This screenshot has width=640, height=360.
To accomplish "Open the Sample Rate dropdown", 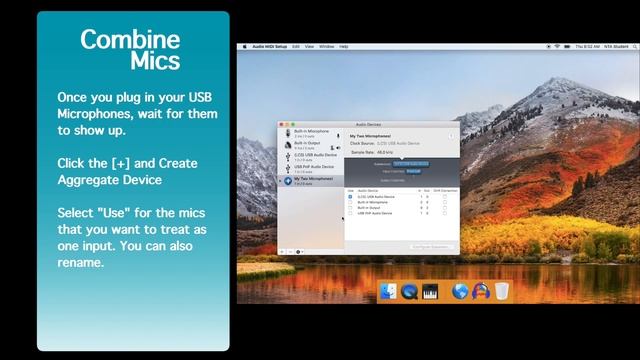I will (x=385, y=152).
